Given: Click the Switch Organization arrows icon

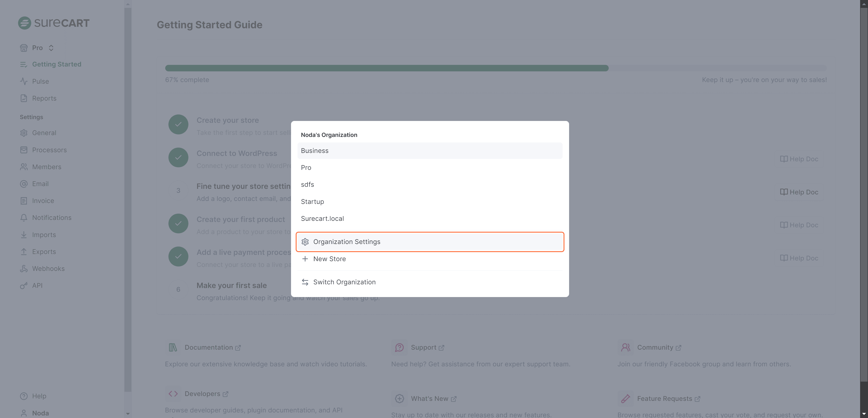Looking at the screenshot, I should coord(305,282).
